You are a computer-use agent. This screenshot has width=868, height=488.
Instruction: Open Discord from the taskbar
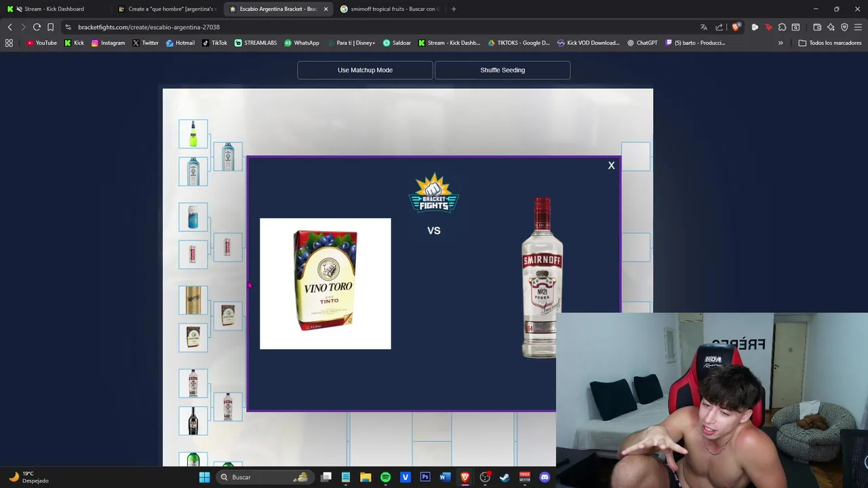click(545, 477)
